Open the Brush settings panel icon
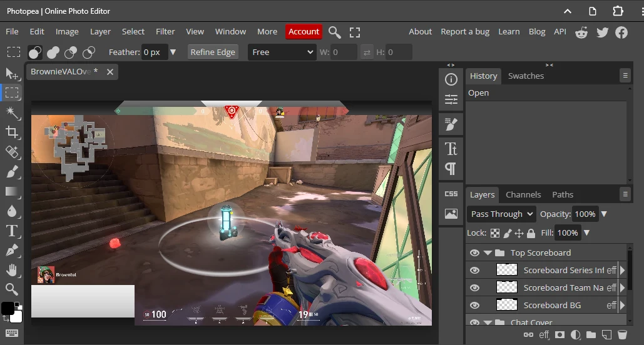This screenshot has width=644, height=345. pyautogui.click(x=451, y=124)
